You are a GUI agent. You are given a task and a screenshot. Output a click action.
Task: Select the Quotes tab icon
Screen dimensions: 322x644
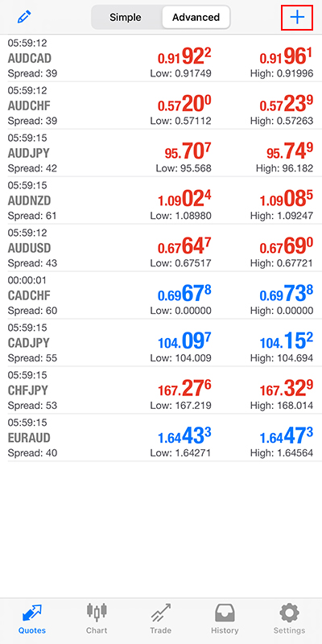coord(32,613)
